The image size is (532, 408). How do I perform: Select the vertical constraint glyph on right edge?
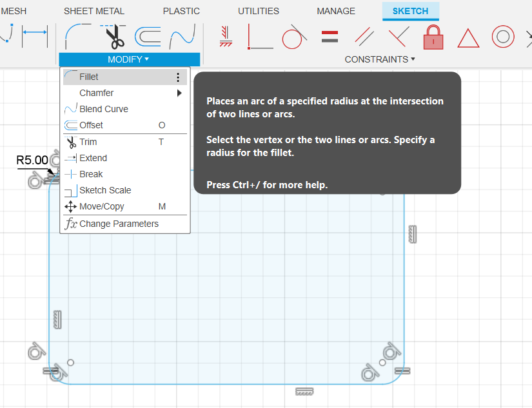coord(413,235)
